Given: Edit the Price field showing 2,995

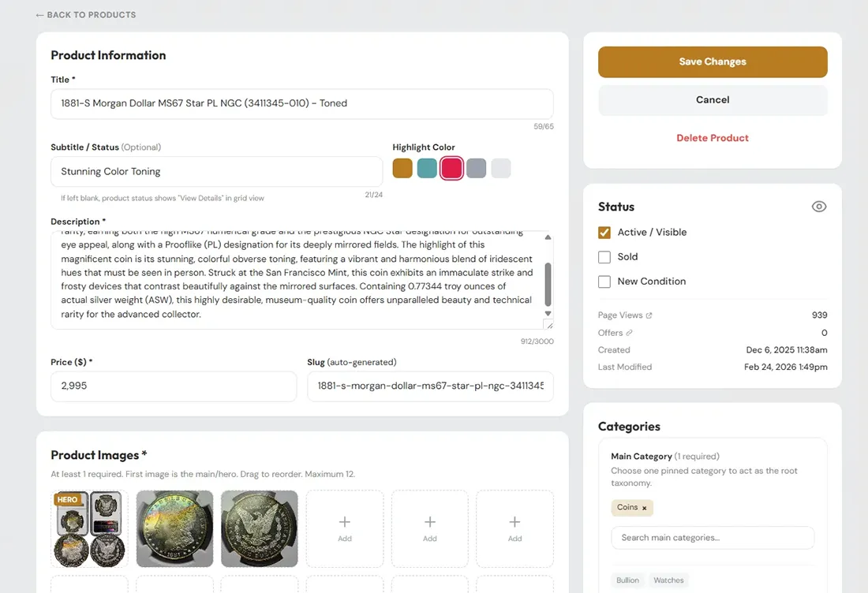Looking at the screenshot, I should (174, 386).
